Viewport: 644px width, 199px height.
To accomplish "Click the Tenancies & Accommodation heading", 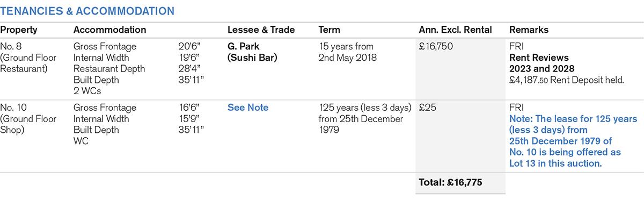I will 87,11.
